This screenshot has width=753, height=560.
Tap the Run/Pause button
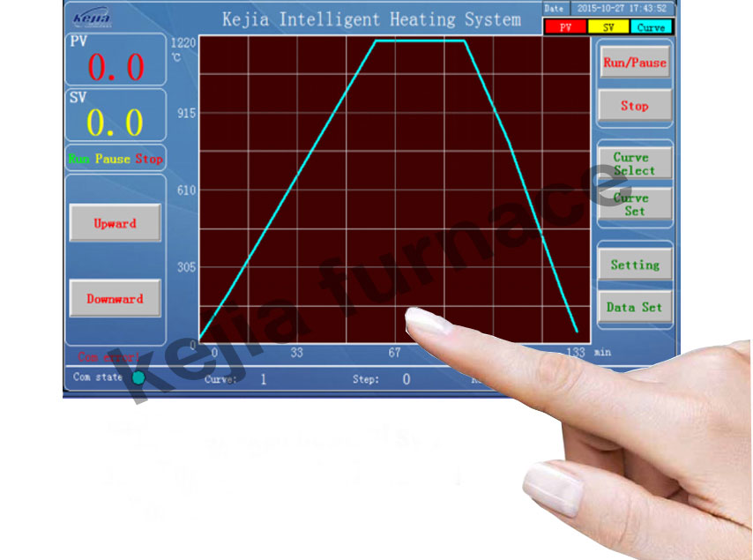pyautogui.click(x=634, y=62)
